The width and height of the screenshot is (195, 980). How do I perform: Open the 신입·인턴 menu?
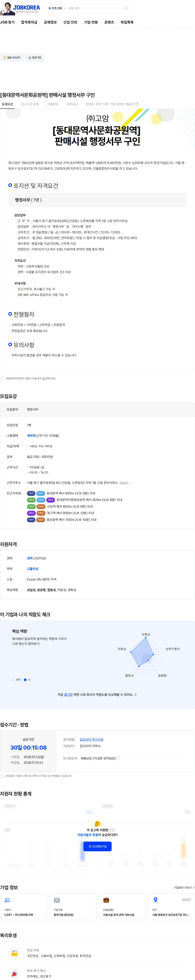(70, 23)
